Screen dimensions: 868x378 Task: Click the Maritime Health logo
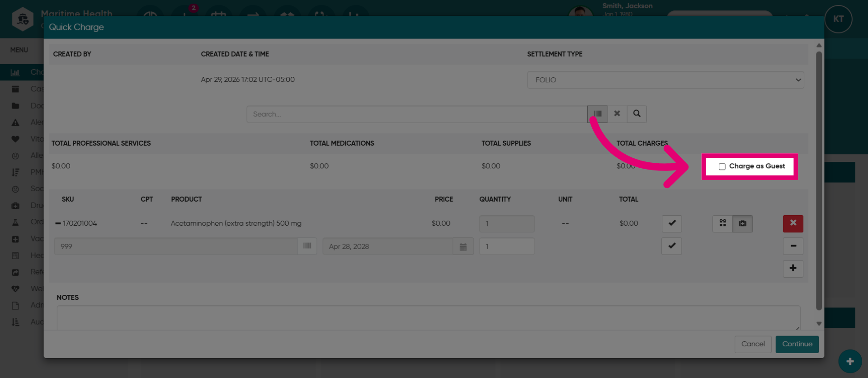(x=23, y=19)
